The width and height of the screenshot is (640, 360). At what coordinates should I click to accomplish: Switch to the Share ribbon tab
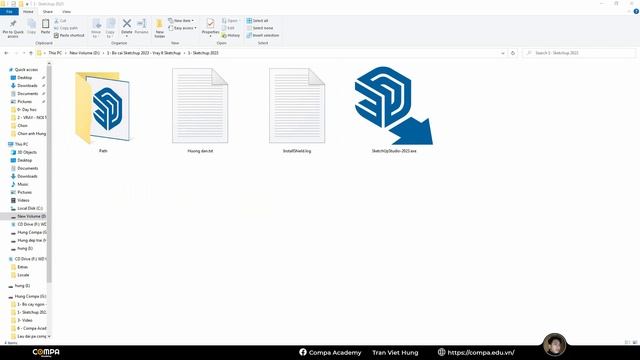(x=48, y=11)
